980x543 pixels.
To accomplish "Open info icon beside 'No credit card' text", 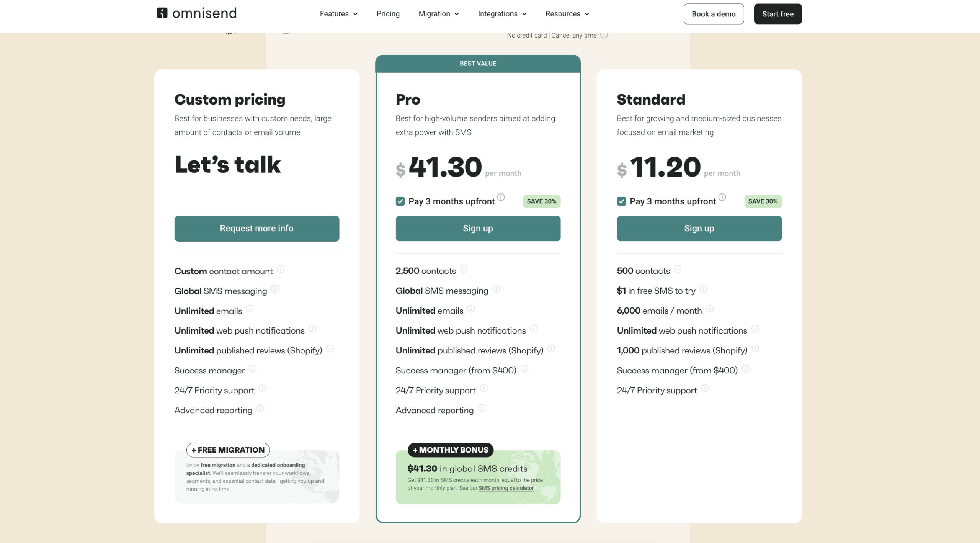I will coord(604,35).
